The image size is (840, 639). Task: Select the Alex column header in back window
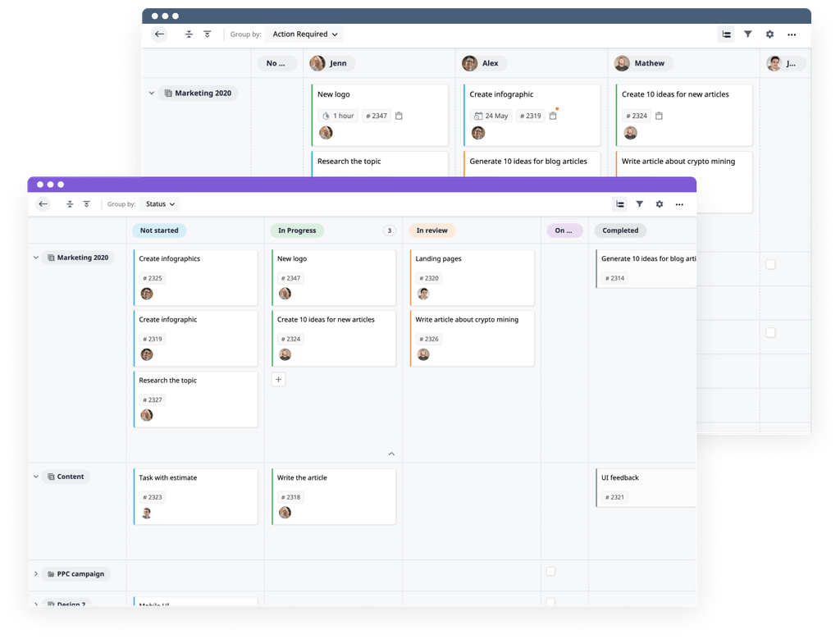(484, 63)
